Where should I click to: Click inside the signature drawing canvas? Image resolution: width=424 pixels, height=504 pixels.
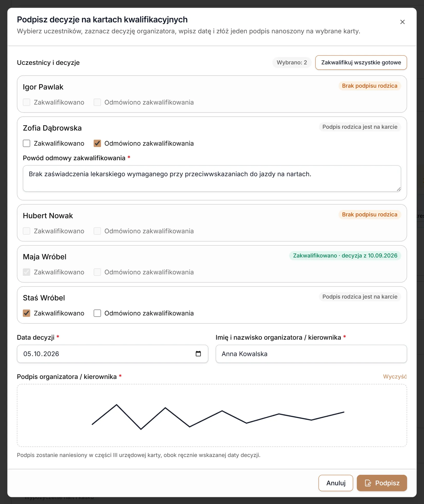212,415
